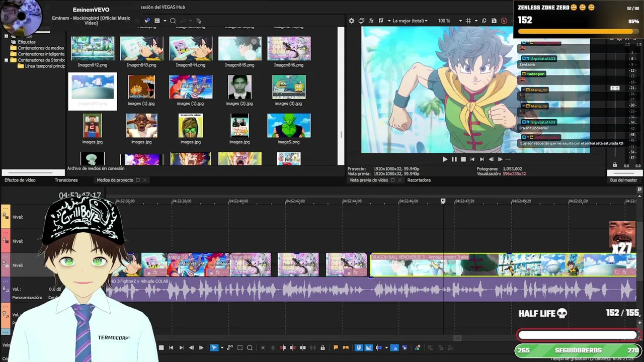644x362 pixels.
Task: Click the external monitor preview icon
Action: pos(361,21)
